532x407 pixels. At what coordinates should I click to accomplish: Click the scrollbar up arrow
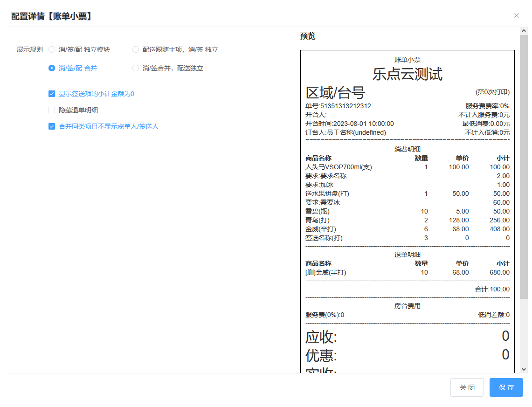click(x=524, y=31)
